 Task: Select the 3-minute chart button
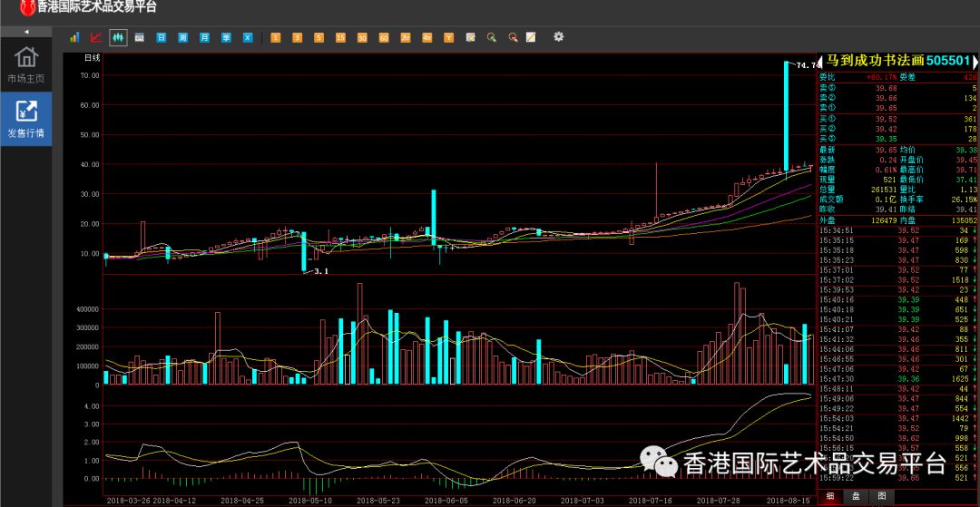pyautogui.click(x=297, y=37)
